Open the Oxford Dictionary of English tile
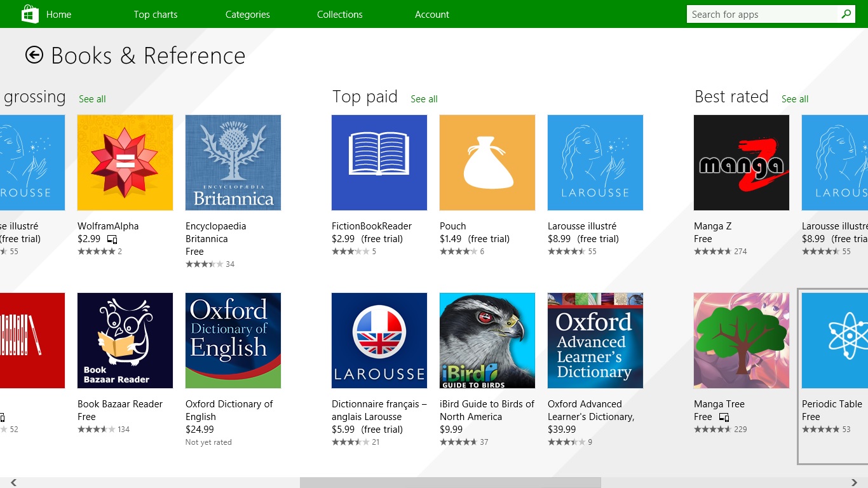 (x=233, y=341)
